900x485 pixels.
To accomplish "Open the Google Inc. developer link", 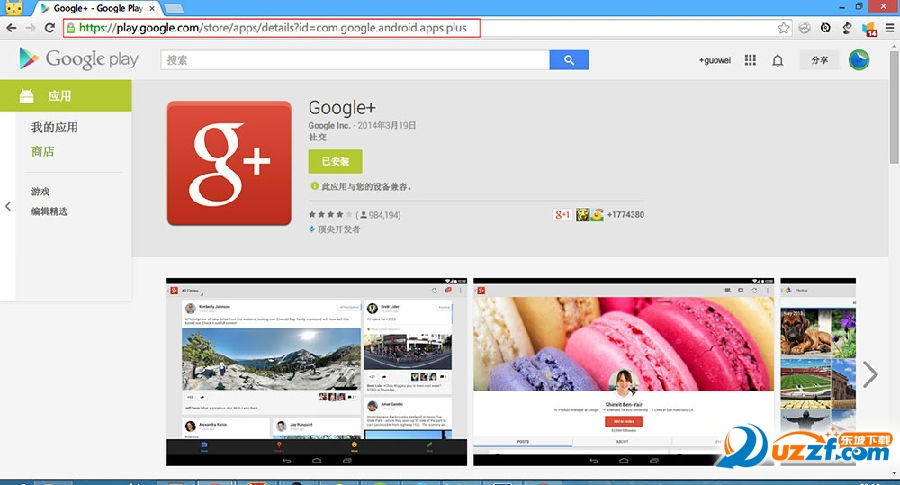I will click(329, 125).
